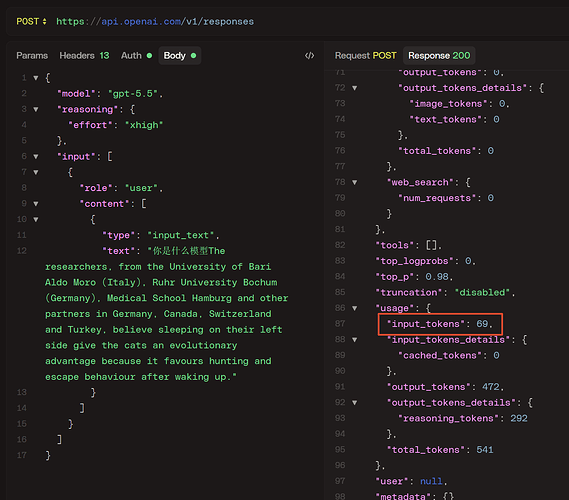This screenshot has width=569, height=500.
Task: Open the POST method dropdown
Action: (31, 21)
